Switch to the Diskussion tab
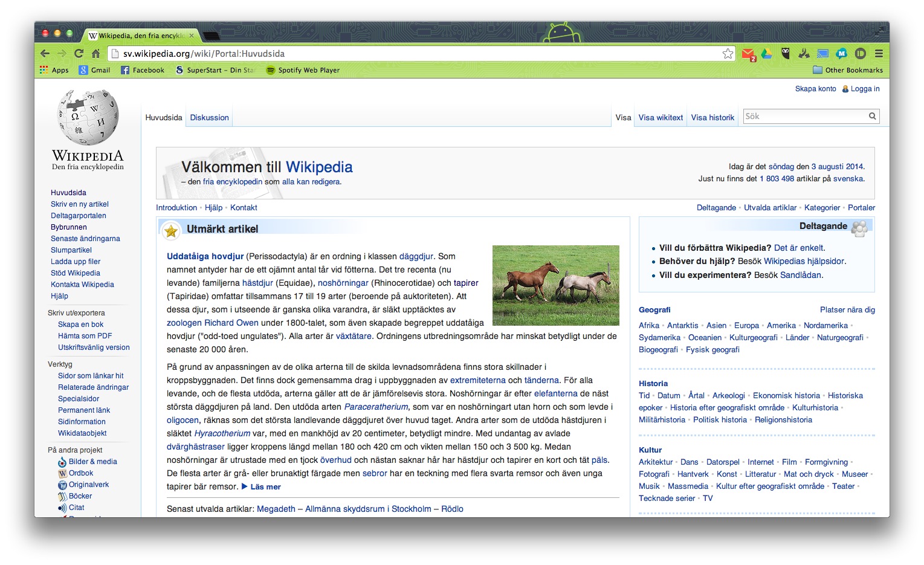The width and height of the screenshot is (924, 565). (210, 118)
